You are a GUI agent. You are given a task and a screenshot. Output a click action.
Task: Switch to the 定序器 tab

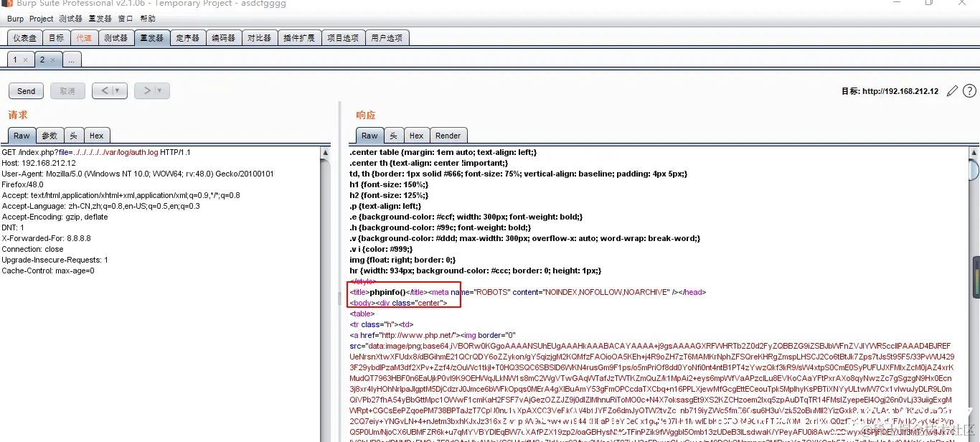[188, 38]
